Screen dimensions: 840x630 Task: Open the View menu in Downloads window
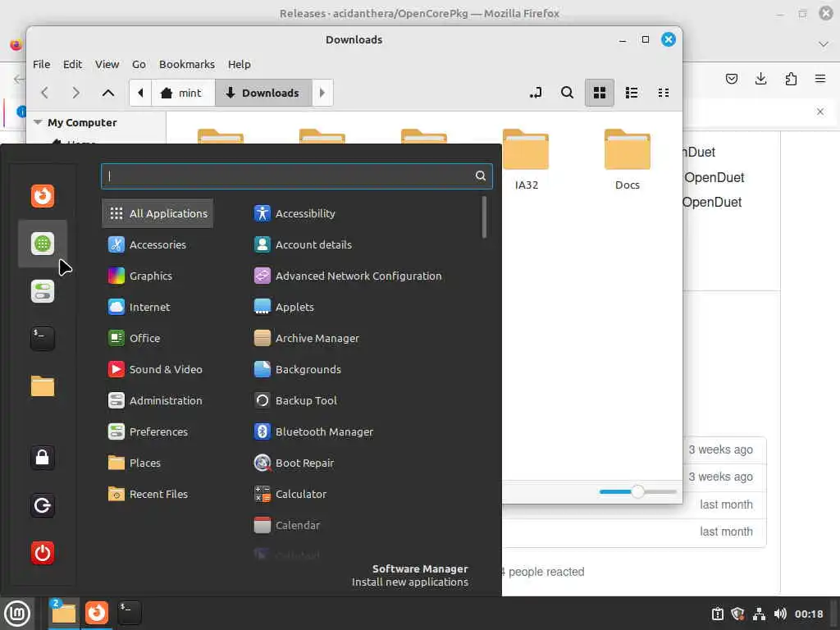click(107, 64)
